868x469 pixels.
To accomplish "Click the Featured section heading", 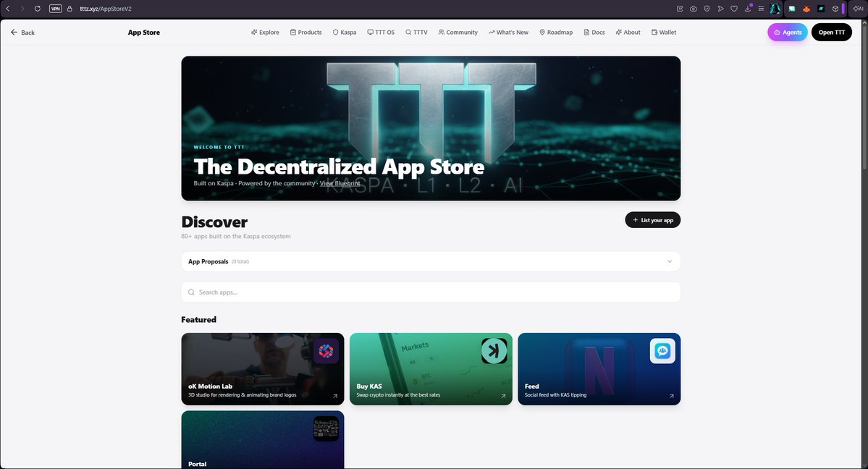I will [199, 319].
